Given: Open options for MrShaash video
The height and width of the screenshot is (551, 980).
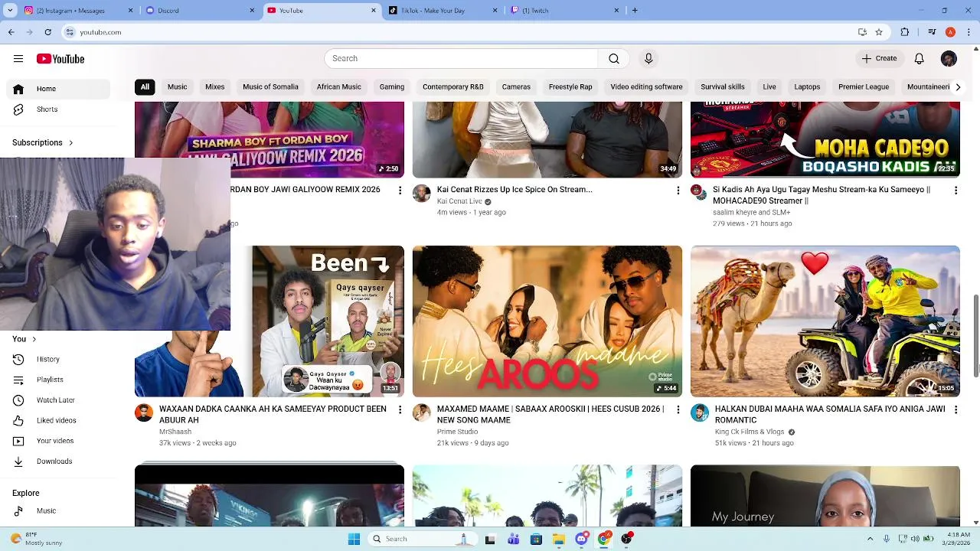Looking at the screenshot, I should coord(400,409).
